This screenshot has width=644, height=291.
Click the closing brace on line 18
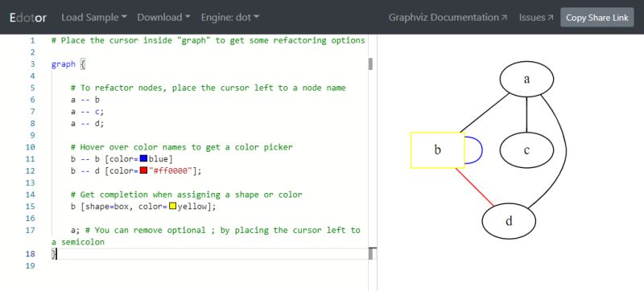pos(53,254)
